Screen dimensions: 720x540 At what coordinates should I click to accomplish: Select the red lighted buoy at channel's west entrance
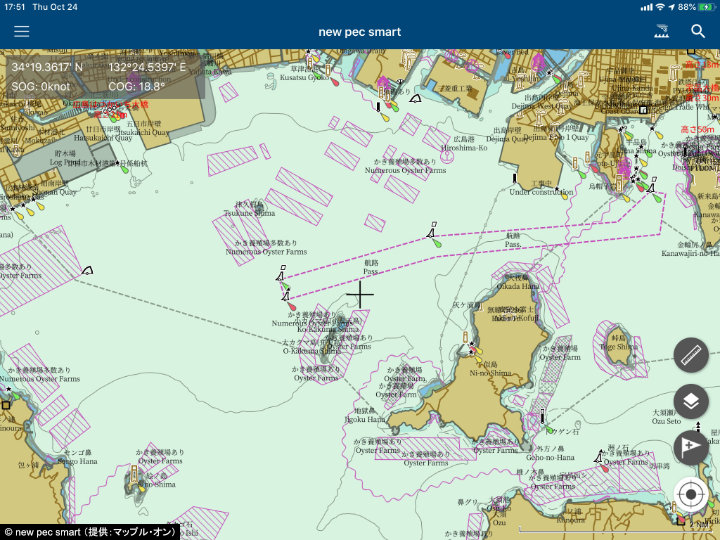[x=291, y=306]
